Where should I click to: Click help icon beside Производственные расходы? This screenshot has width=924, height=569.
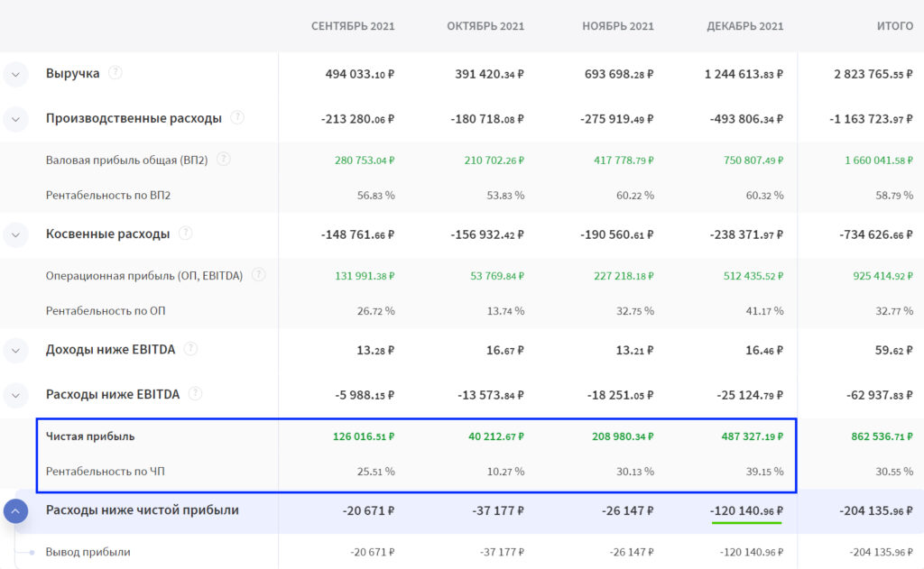(x=237, y=117)
